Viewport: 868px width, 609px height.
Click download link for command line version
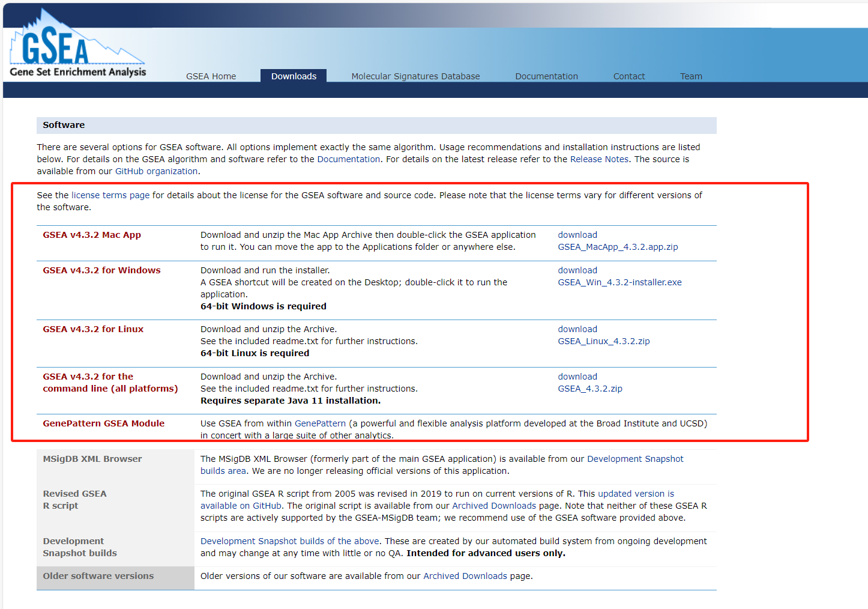[x=577, y=377]
